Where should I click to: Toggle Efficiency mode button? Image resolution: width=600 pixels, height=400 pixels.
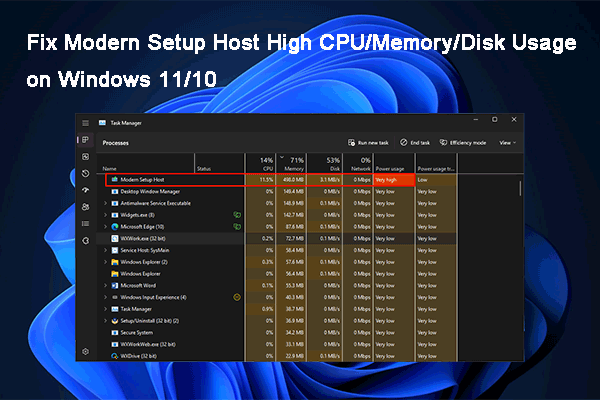(463, 143)
